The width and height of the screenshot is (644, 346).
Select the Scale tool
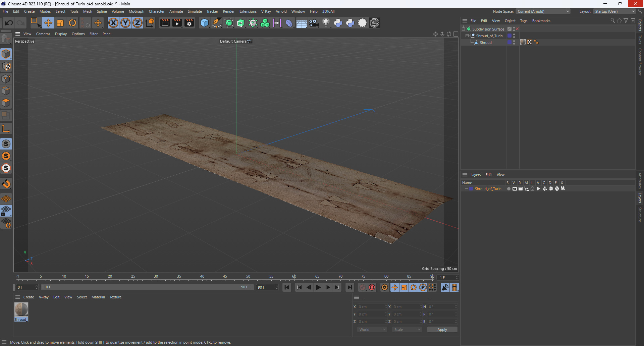click(60, 23)
